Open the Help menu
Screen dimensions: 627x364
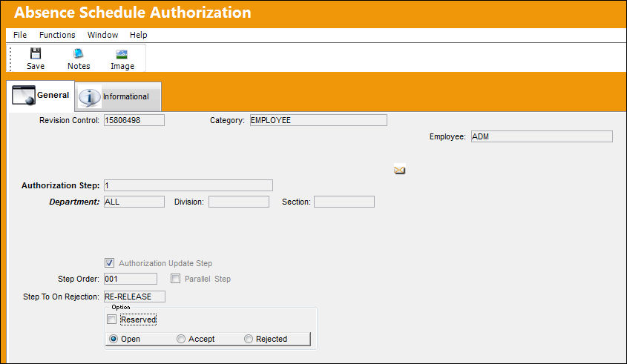(138, 35)
